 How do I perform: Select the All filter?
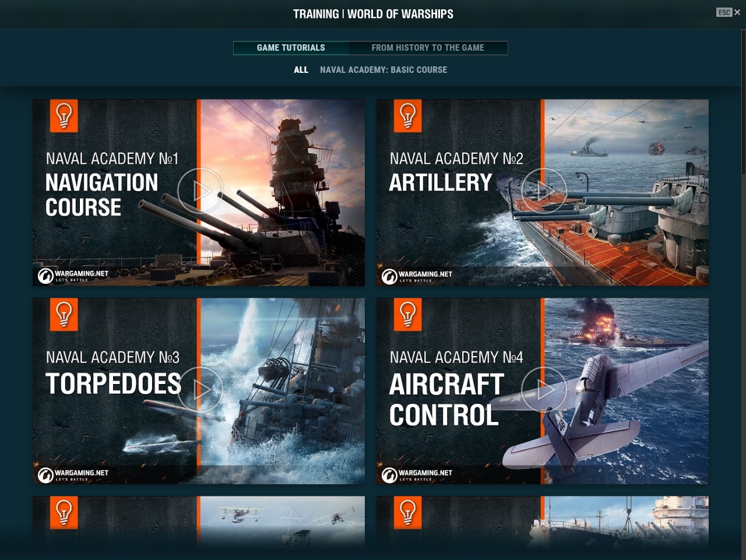pos(301,70)
